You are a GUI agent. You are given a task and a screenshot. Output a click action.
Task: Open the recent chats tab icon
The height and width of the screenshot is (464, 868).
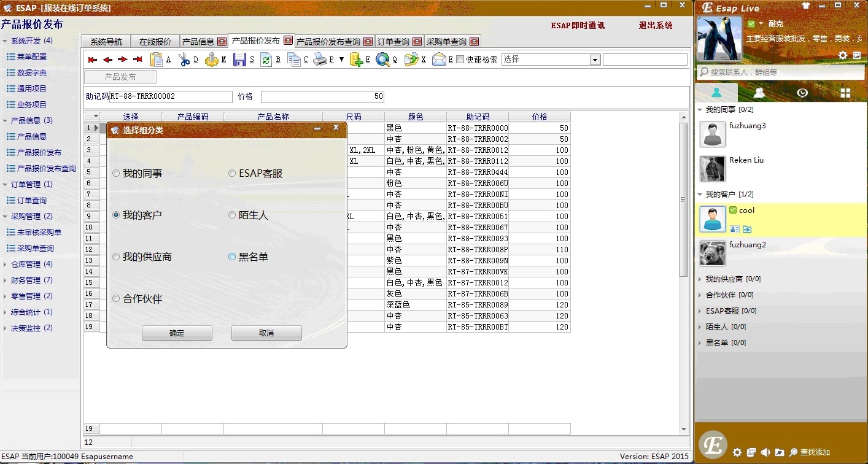point(802,93)
